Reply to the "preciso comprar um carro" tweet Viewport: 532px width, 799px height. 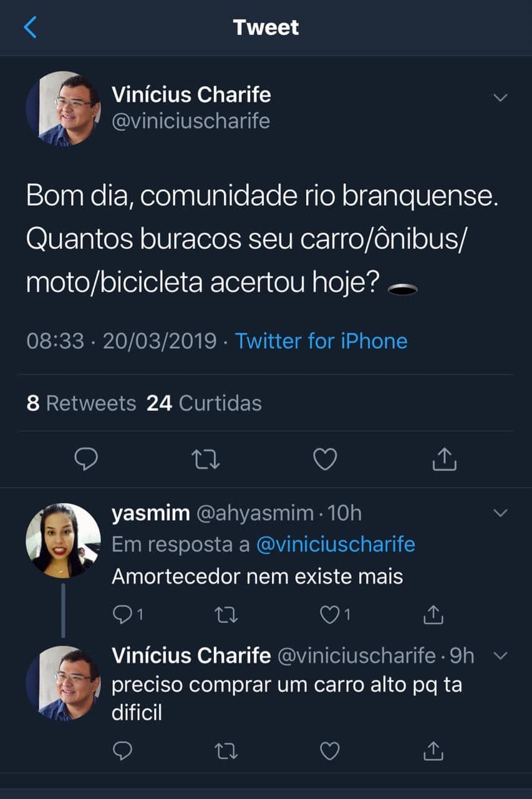tap(122, 751)
